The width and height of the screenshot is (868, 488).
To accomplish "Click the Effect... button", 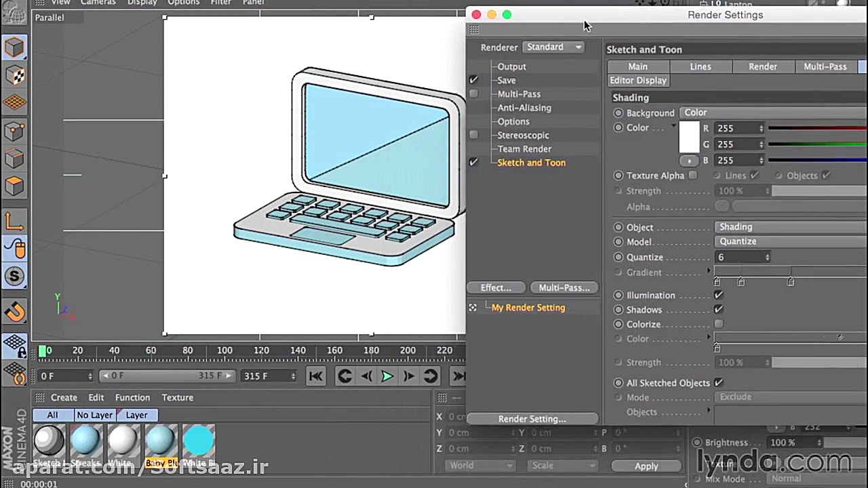I will (x=496, y=288).
